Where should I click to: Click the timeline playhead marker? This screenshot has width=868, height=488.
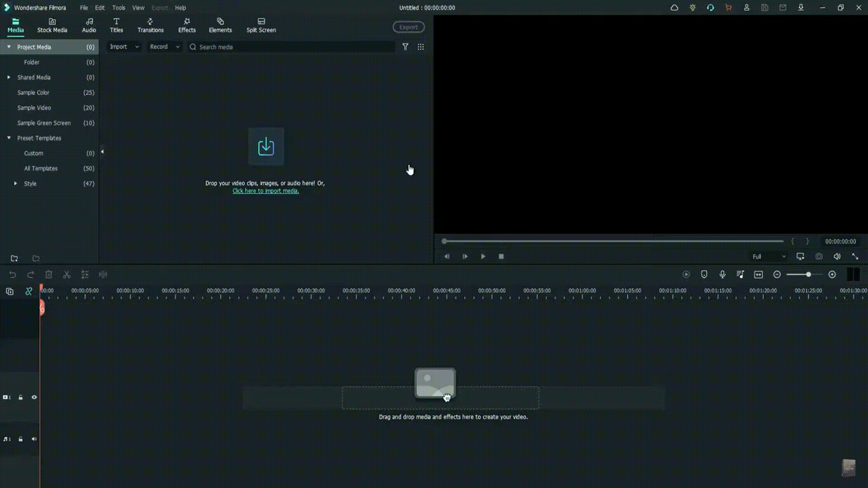pyautogui.click(x=41, y=307)
